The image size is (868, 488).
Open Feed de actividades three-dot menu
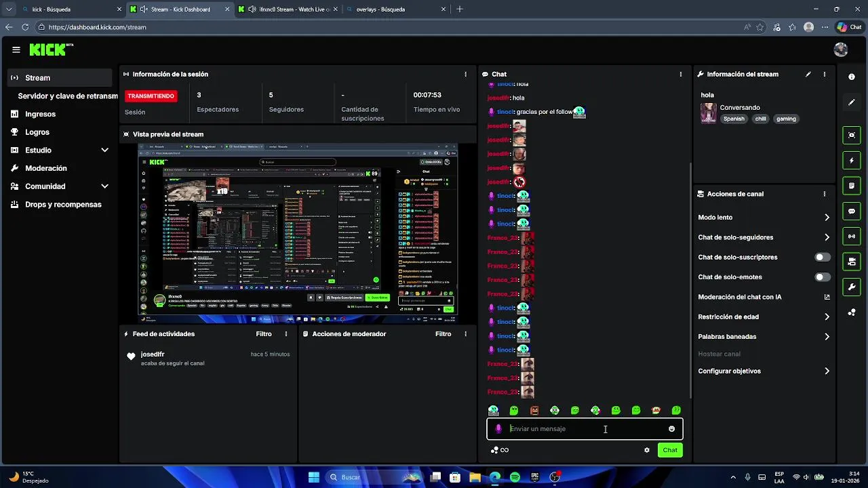pos(286,334)
